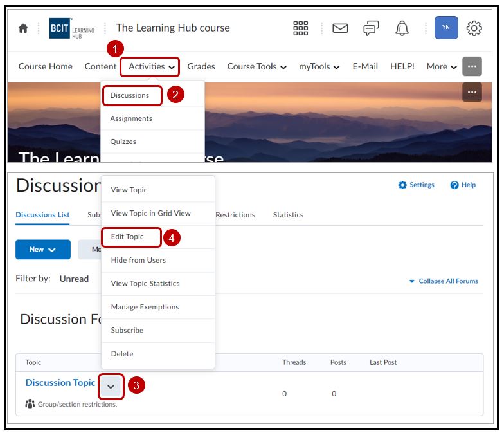Select the Unread filter
Viewport: 504px width, 433px height.
click(74, 279)
